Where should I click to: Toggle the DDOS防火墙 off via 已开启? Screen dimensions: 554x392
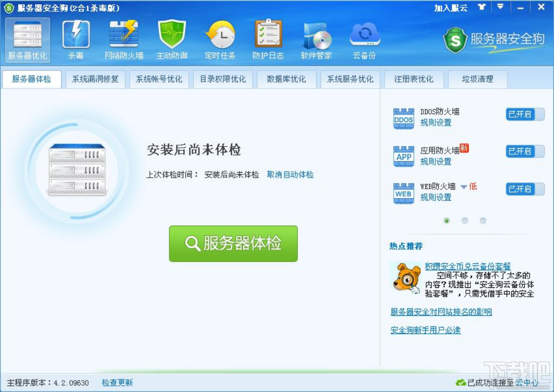pos(524,114)
